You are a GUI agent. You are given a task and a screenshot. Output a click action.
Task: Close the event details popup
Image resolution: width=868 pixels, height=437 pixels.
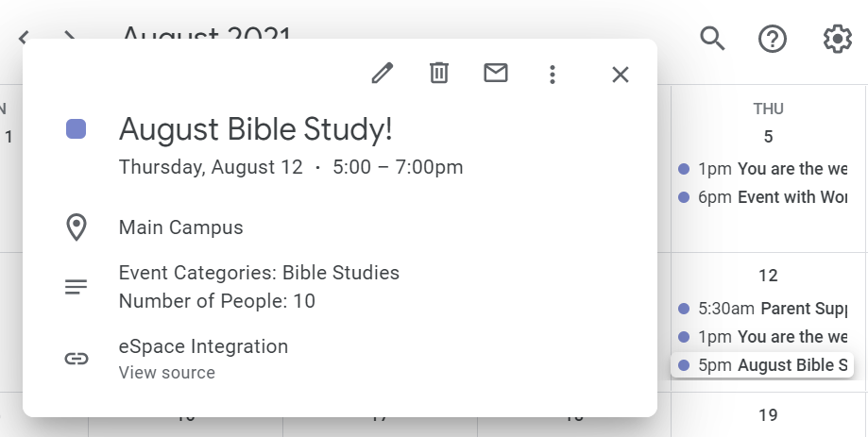pos(620,75)
